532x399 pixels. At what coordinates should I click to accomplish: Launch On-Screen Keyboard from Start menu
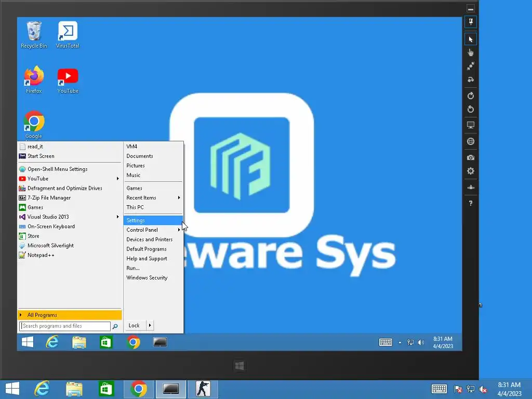coord(70,227)
